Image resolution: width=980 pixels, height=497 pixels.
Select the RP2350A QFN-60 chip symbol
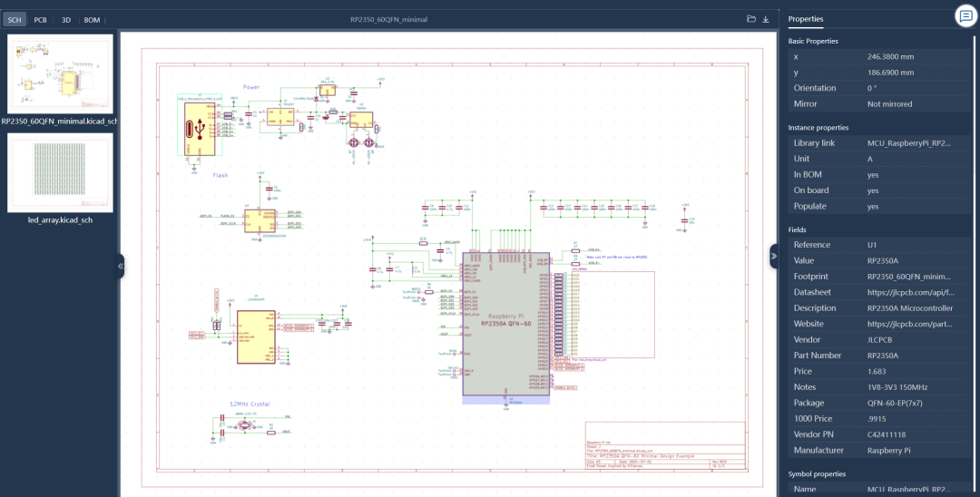[x=505, y=324]
